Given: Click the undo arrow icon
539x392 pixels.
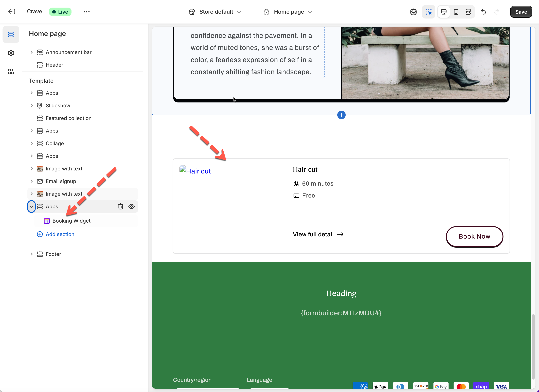Looking at the screenshot, I should pos(483,12).
